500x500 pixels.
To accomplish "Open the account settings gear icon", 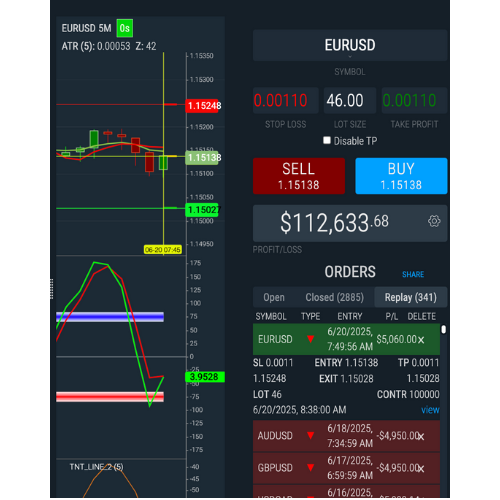I will tap(434, 221).
